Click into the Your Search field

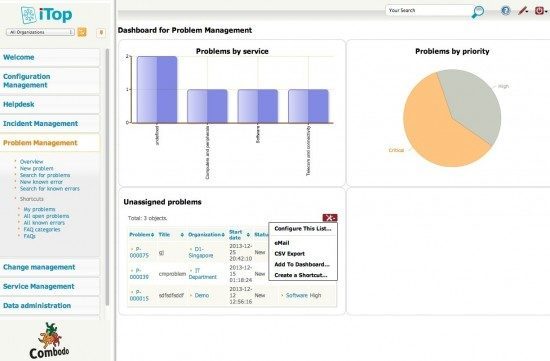click(x=428, y=10)
